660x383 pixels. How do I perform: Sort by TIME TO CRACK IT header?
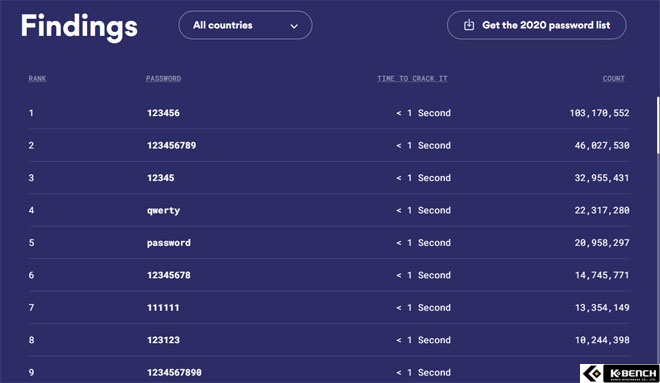click(412, 78)
